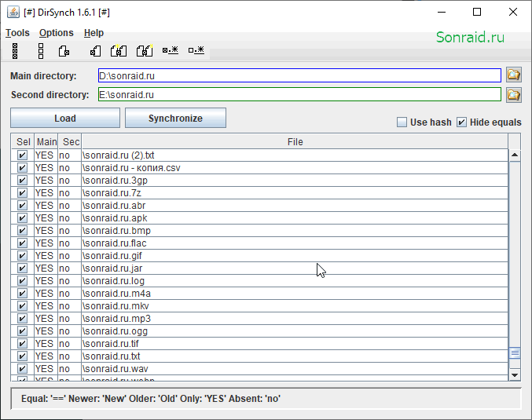Click the File column header

[295, 141]
